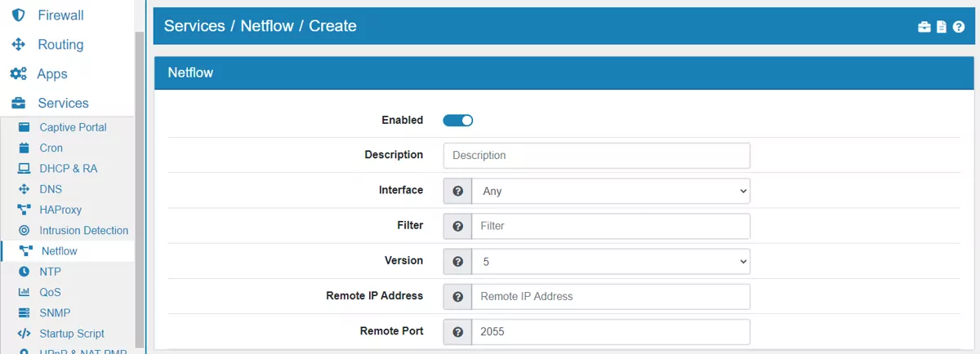Click the SNMP server icon
Image resolution: width=980 pixels, height=354 pixels.
[x=24, y=312]
